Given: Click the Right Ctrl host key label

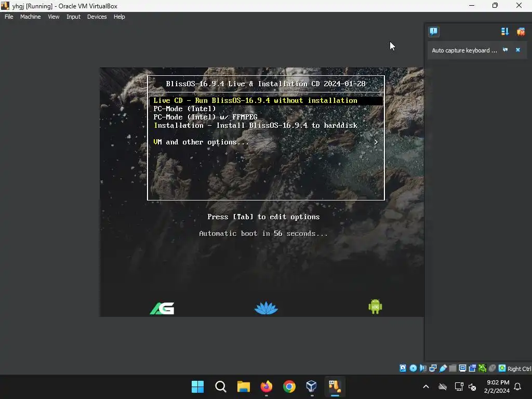Looking at the screenshot, I should [x=519, y=369].
